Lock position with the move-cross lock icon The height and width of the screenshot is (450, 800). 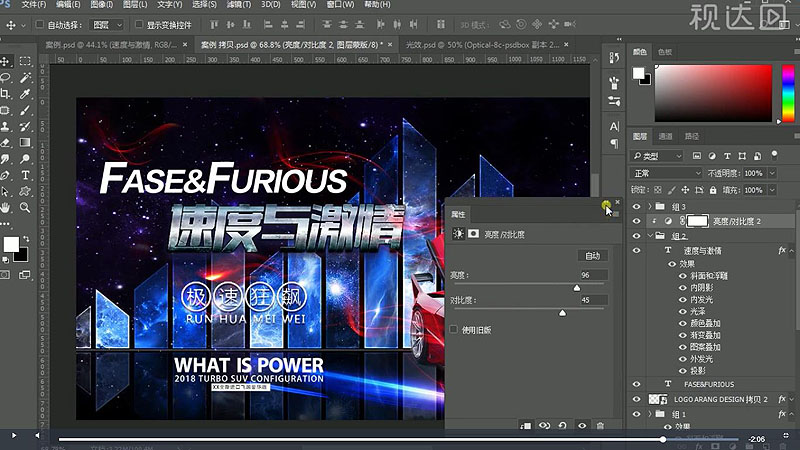coord(685,190)
